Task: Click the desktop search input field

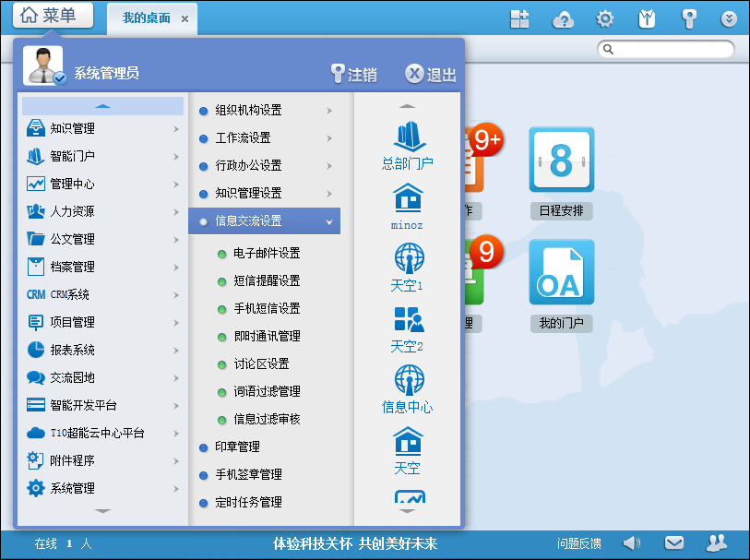Action: [666, 49]
